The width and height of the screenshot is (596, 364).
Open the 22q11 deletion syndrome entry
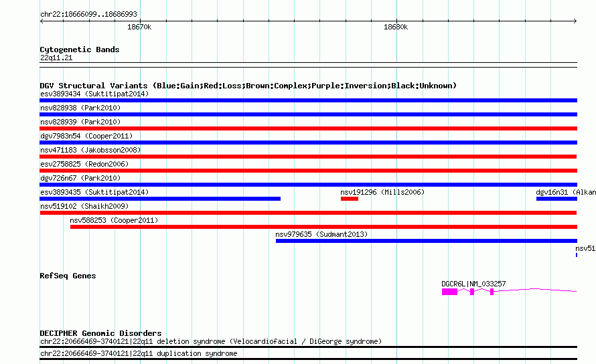pos(211,341)
